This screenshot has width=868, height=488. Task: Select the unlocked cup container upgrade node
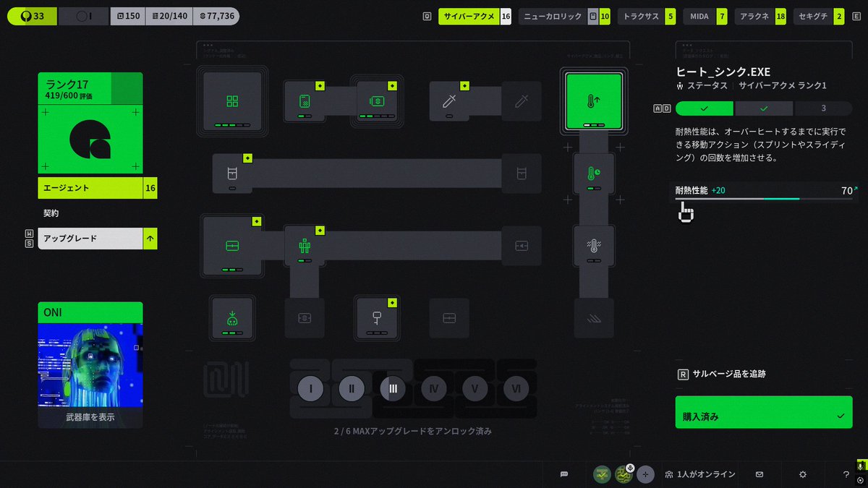coord(232,174)
